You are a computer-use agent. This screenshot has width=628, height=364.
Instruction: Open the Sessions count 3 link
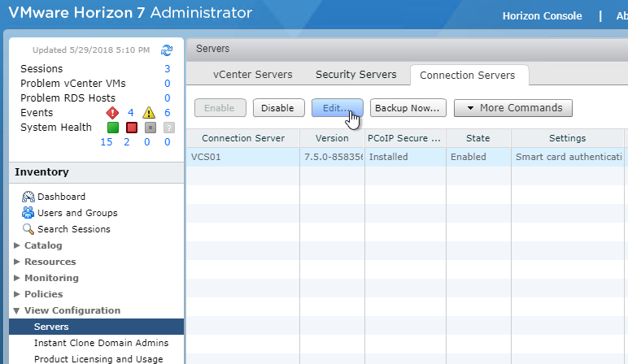tap(168, 69)
